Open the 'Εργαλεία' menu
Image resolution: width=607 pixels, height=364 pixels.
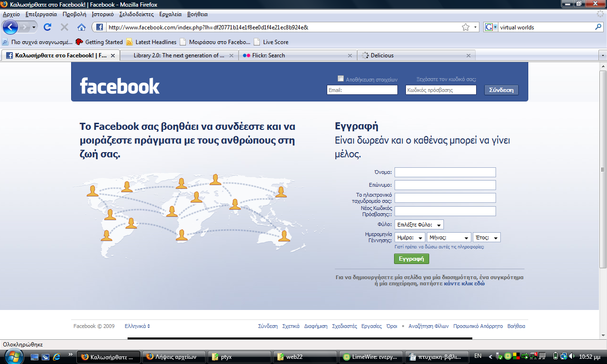coord(171,14)
